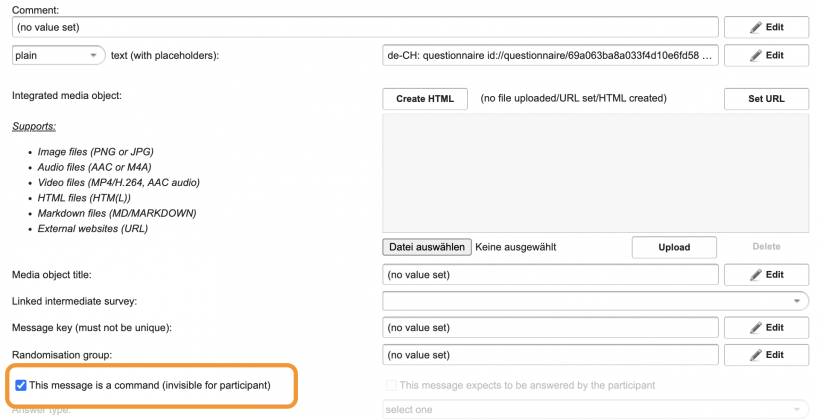Click the pencil icon beside Media object title
This screenshot has width=820, height=419.
756,275
